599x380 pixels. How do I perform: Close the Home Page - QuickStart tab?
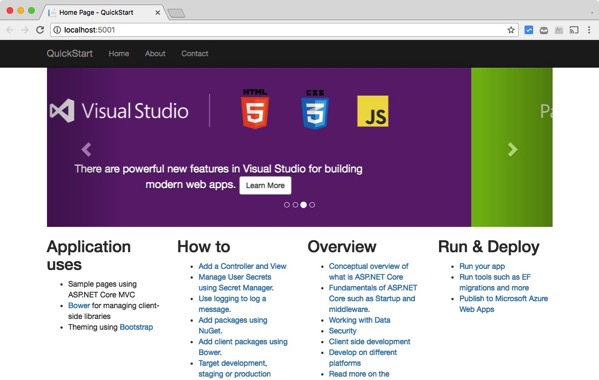[157, 13]
